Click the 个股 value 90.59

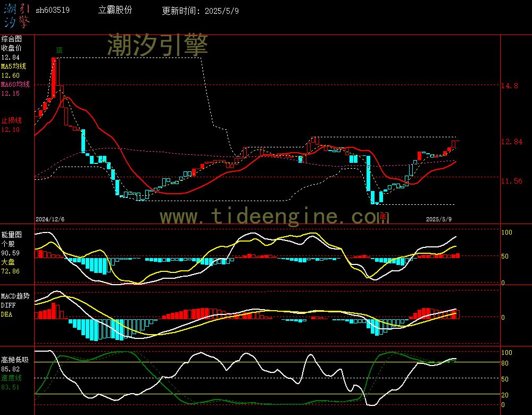[11, 253]
